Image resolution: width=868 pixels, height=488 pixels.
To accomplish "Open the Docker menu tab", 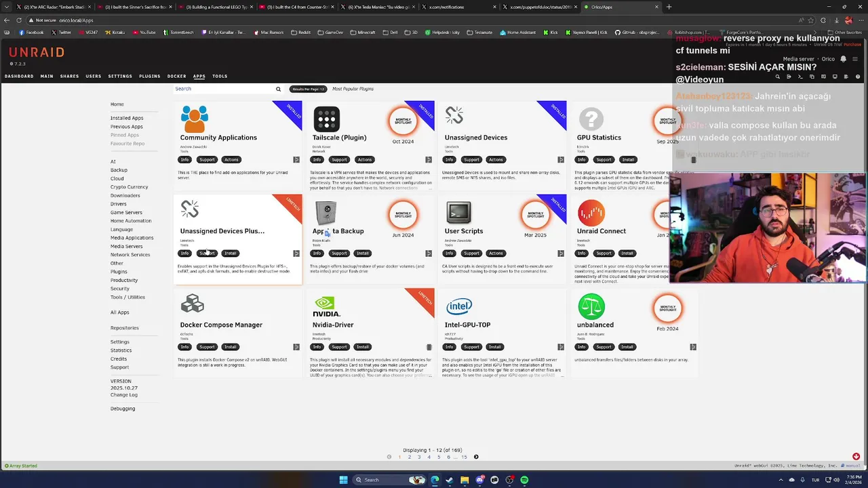I will [x=176, y=76].
